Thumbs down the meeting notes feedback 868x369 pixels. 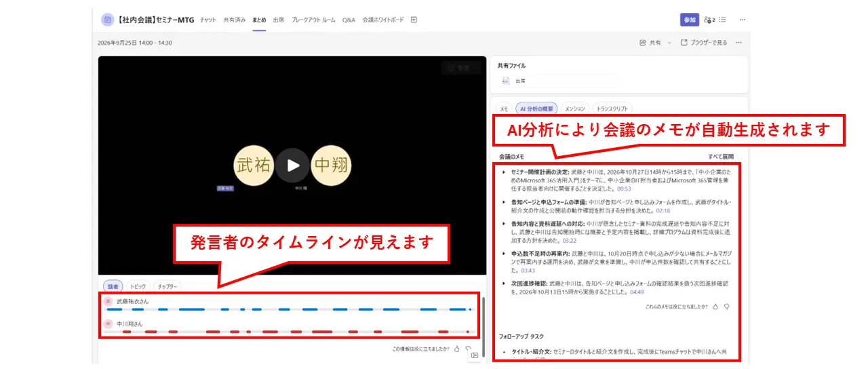pyautogui.click(x=726, y=307)
